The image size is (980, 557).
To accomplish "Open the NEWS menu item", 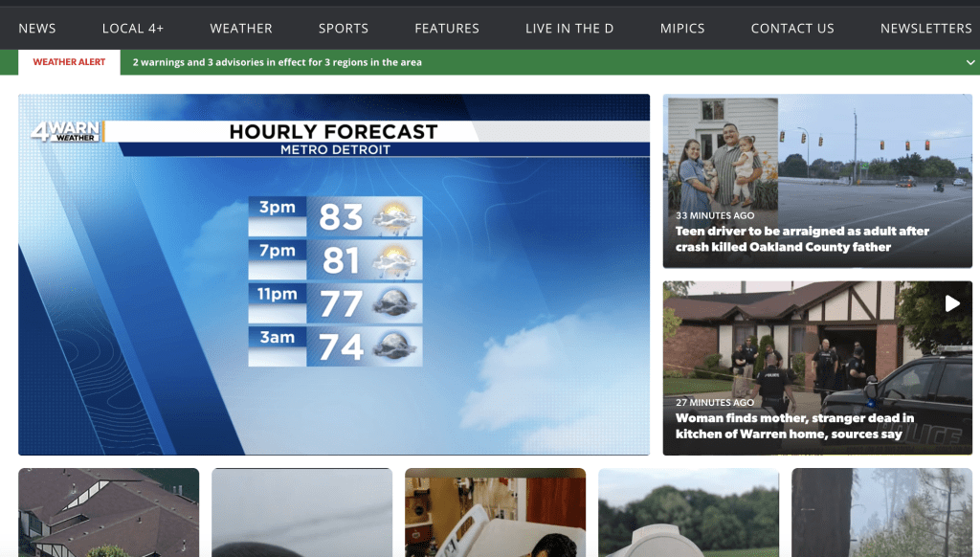I will (x=37, y=28).
